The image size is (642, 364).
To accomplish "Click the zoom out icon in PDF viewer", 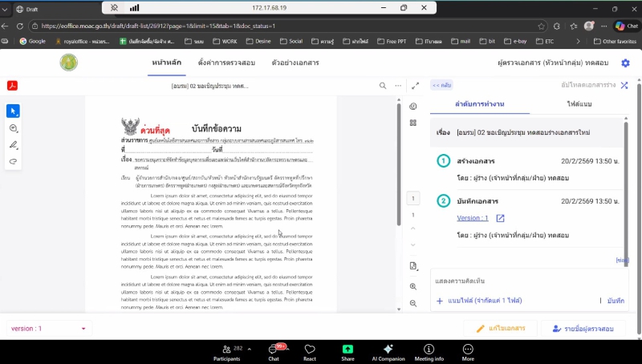I will tap(413, 303).
